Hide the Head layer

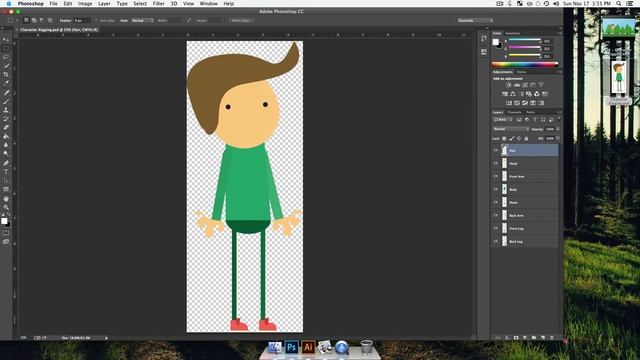[496, 163]
